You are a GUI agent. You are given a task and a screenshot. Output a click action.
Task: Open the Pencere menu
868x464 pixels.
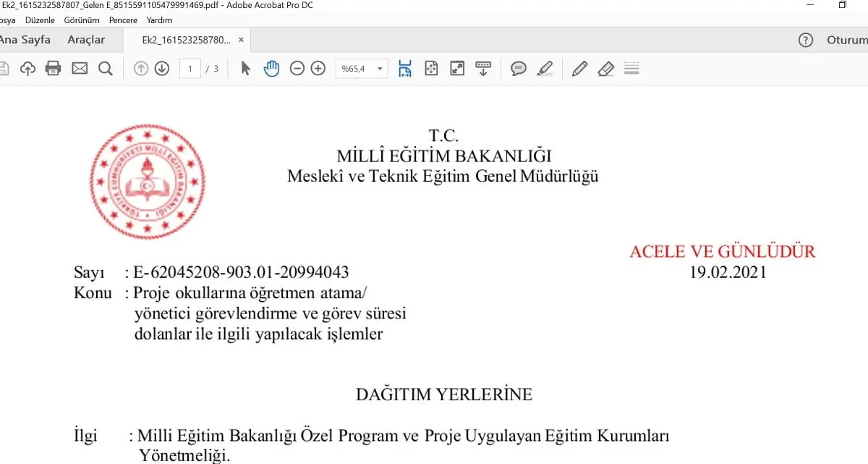pos(123,20)
